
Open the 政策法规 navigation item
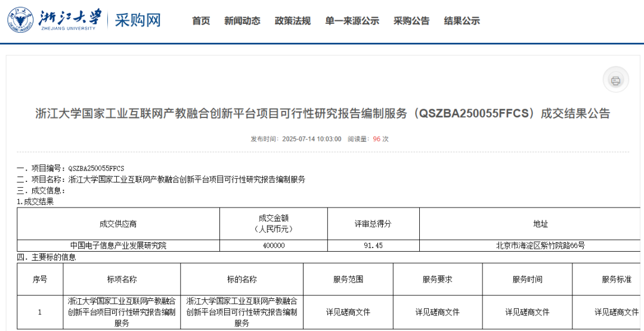point(292,21)
